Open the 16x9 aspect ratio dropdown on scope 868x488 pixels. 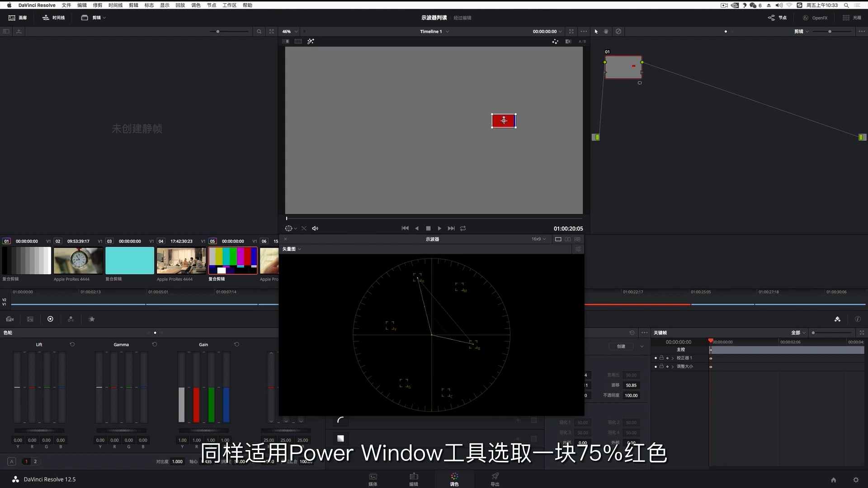pos(538,239)
